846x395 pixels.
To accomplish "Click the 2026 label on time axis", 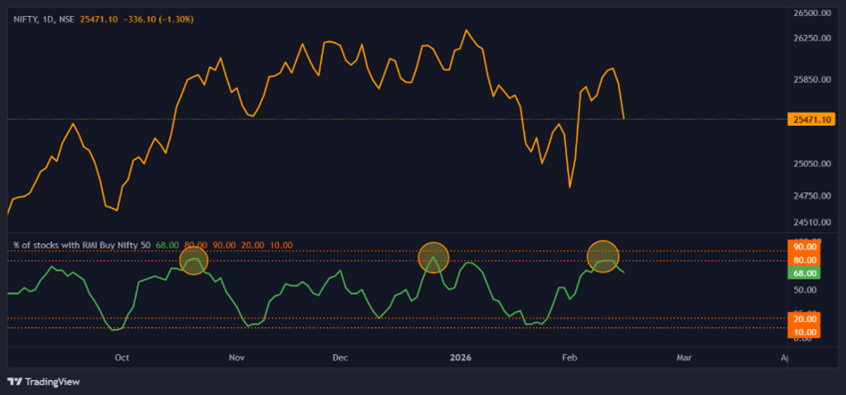I will click(x=460, y=357).
